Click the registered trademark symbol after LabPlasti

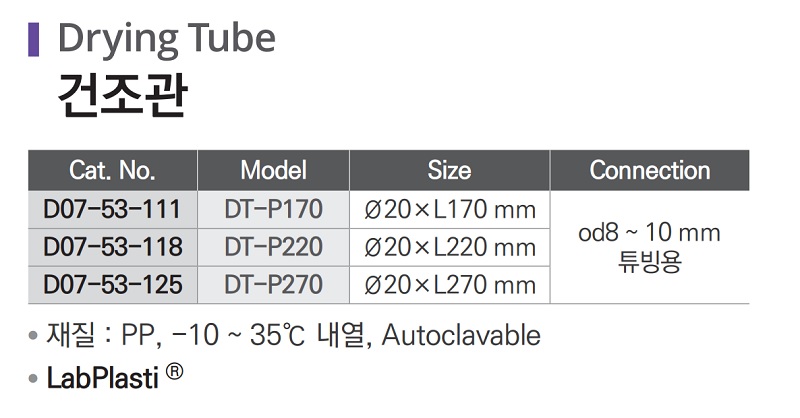click(x=175, y=372)
